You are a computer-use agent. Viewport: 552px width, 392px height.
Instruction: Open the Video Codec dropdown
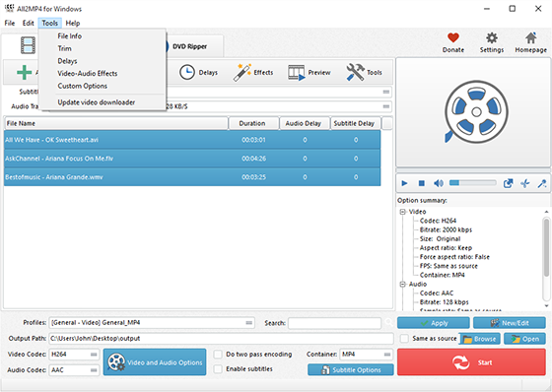point(74,355)
